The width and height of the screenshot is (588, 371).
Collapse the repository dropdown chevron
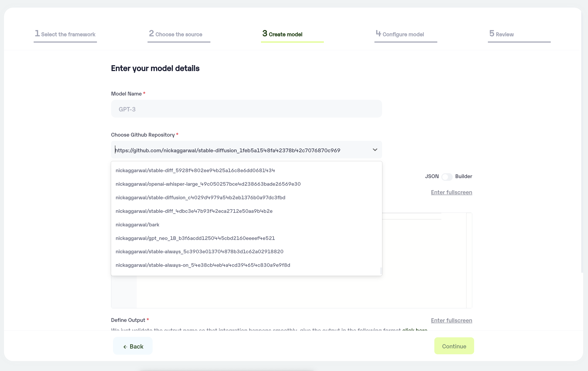click(x=375, y=150)
